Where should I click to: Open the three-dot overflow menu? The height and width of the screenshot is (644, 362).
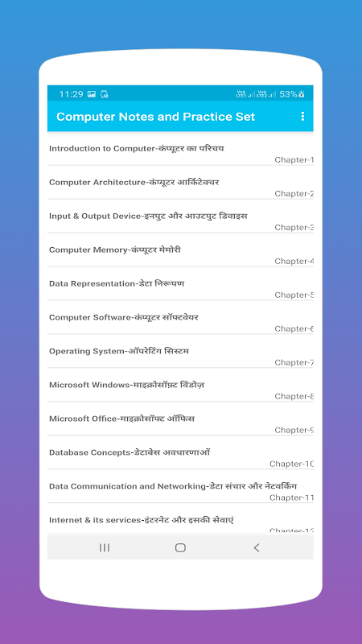click(x=302, y=116)
